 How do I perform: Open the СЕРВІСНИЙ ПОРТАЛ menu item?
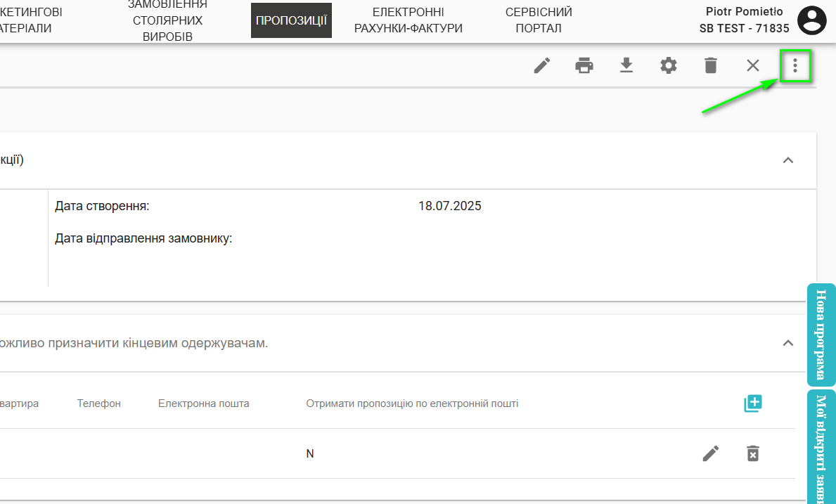(539, 20)
